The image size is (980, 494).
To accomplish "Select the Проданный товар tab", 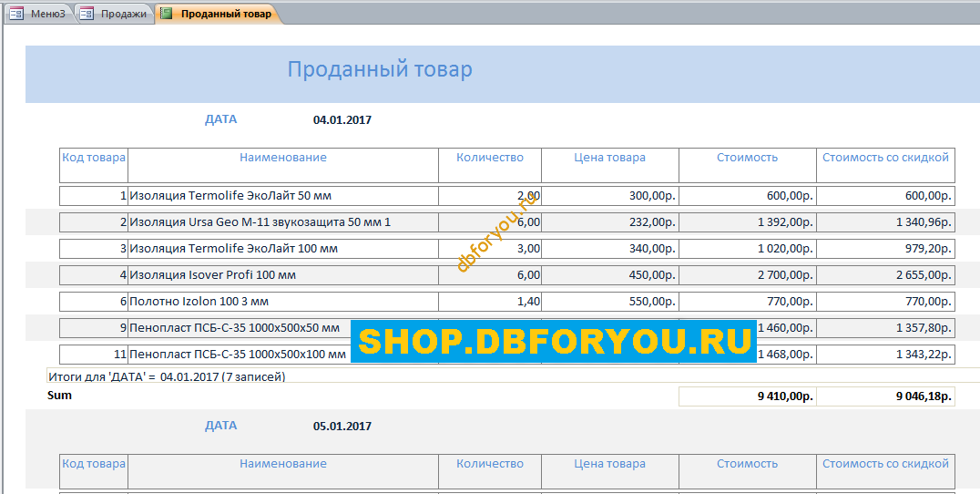I will (x=218, y=13).
